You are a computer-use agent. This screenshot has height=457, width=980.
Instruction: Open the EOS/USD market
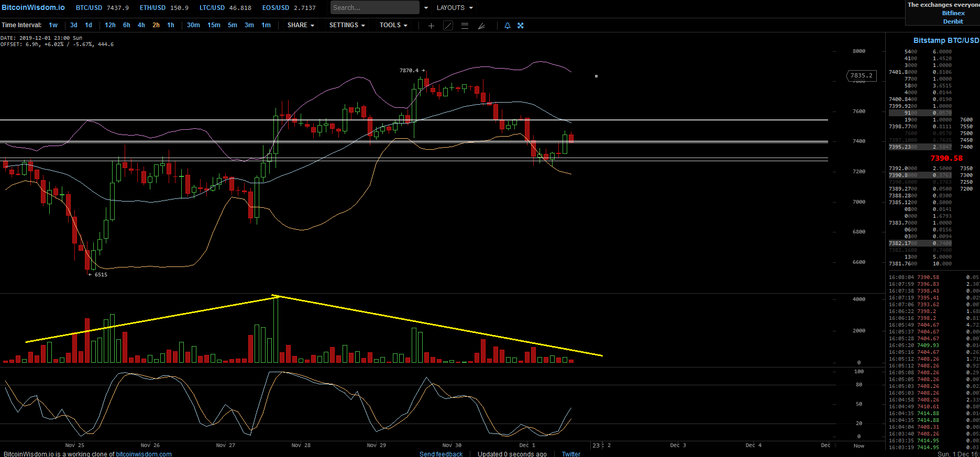click(x=289, y=8)
